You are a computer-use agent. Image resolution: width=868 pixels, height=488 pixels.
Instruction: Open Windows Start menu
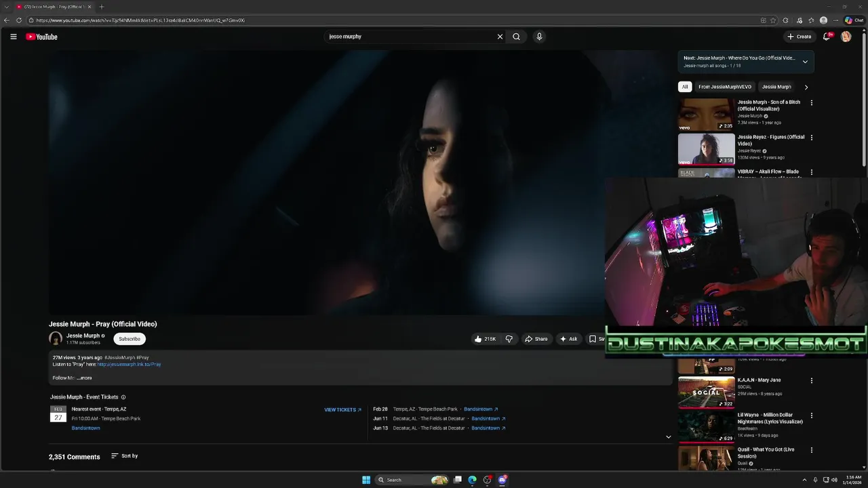pos(366,480)
